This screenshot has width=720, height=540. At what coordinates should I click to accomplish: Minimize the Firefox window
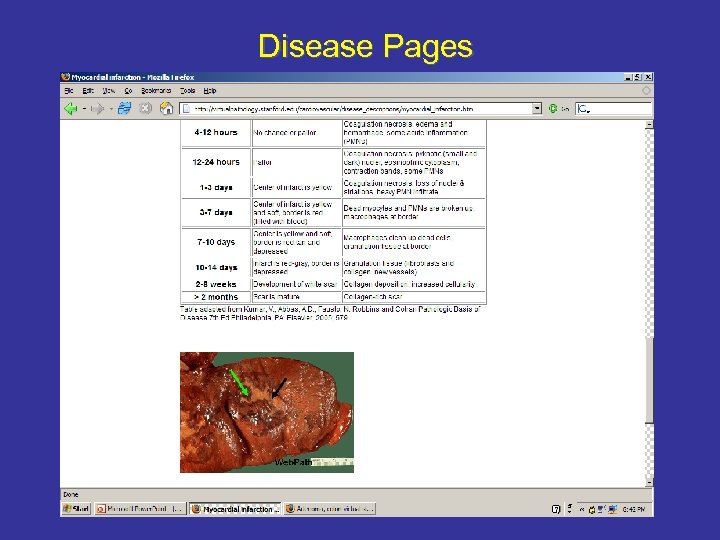coord(628,77)
